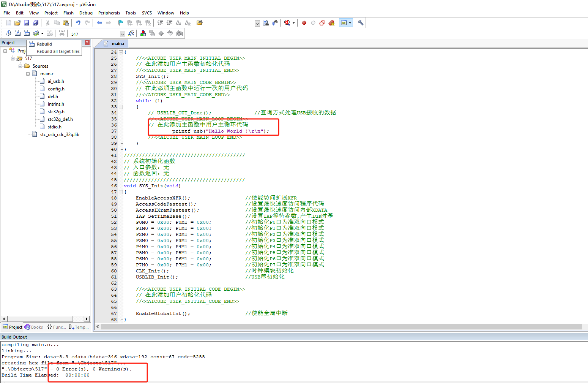This screenshot has width=588, height=383.
Task: Click Project panel scroll right arrow
Action: (x=87, y=319)
